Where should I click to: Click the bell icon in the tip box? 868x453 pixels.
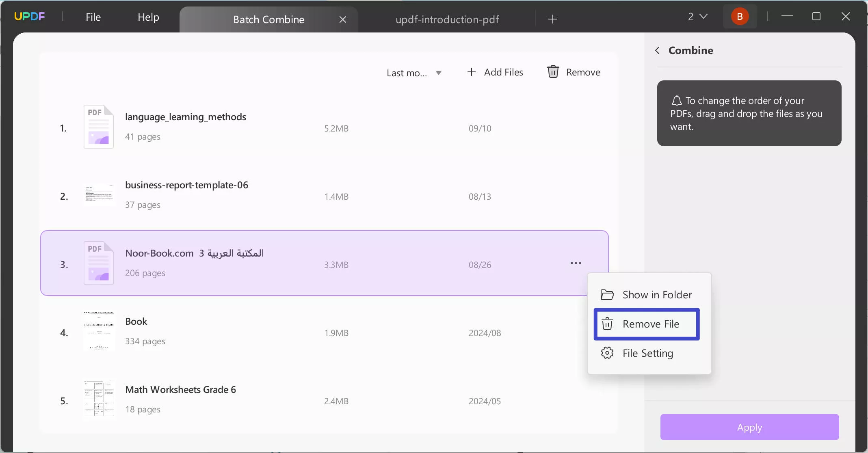coord(676,100)
